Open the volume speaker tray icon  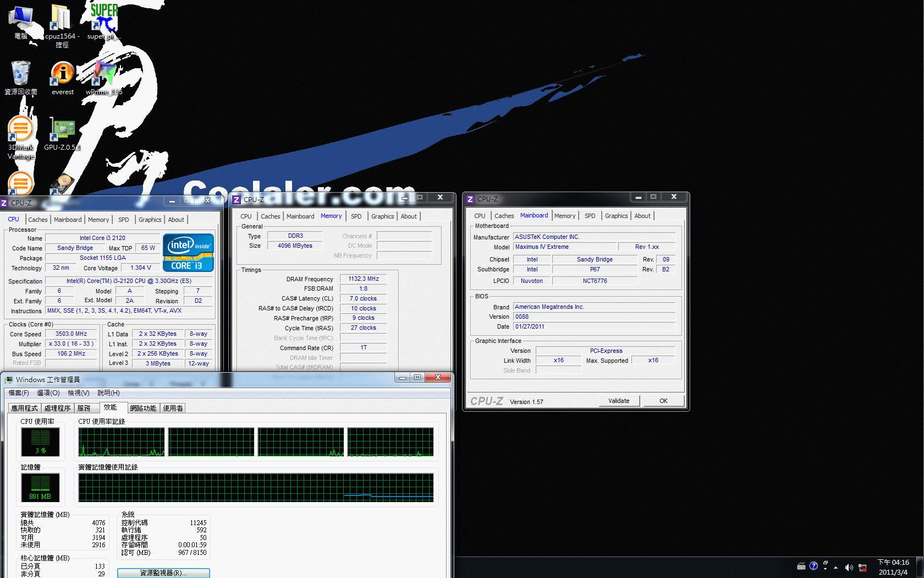tap(849, 568)
